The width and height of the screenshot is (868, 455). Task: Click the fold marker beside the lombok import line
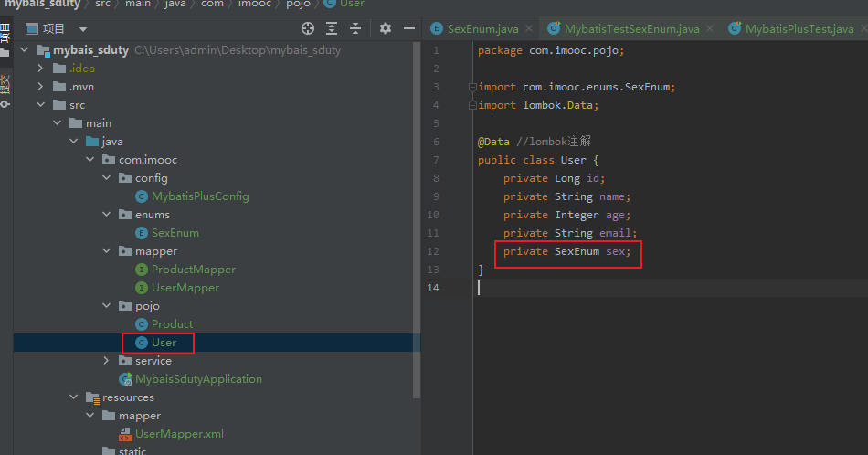click(472, 105)
